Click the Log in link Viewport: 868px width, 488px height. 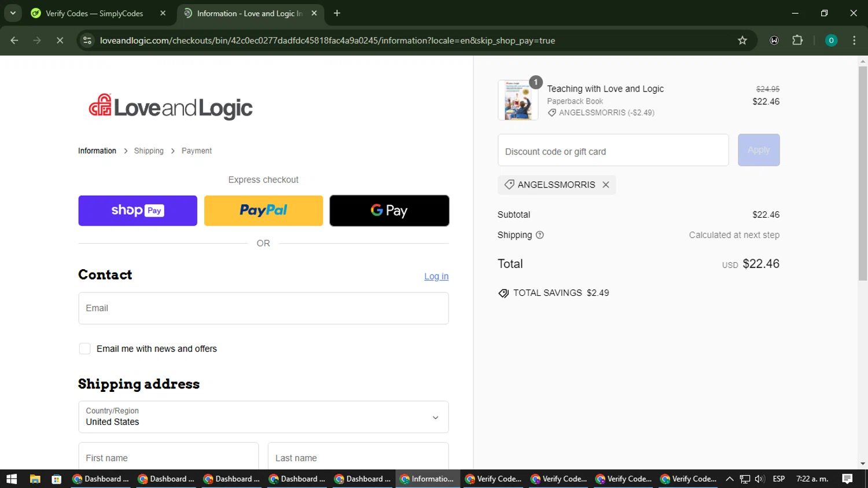tap(436, 276)
